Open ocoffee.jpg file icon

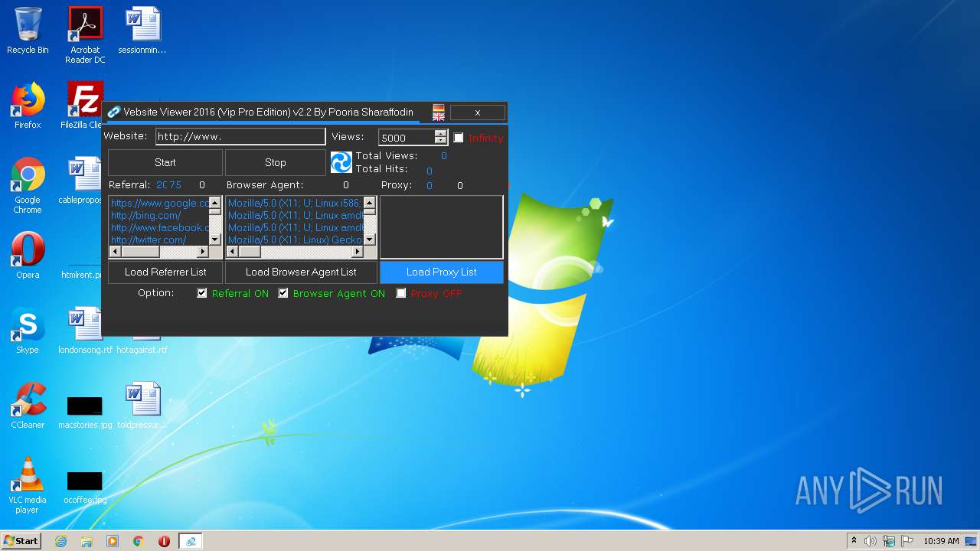coord(85,487)
